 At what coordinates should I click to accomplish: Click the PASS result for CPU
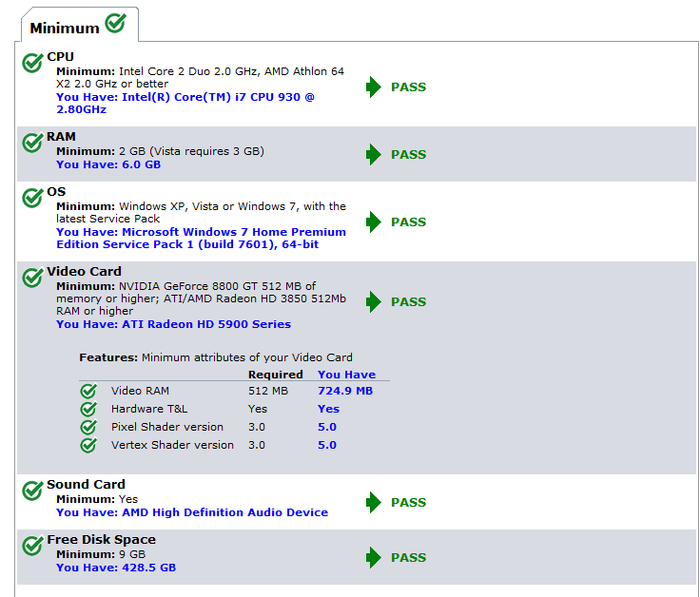tap(408, 87)
